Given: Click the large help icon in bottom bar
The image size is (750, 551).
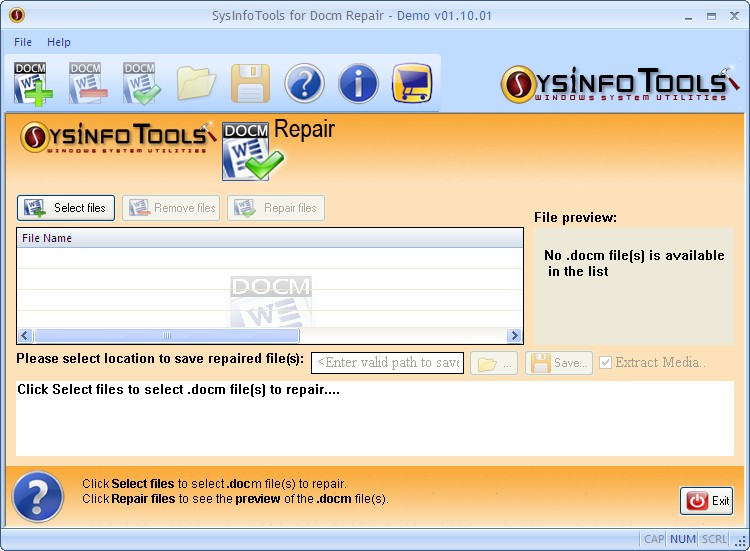Looking at the screenshot, I should point(37,495).
